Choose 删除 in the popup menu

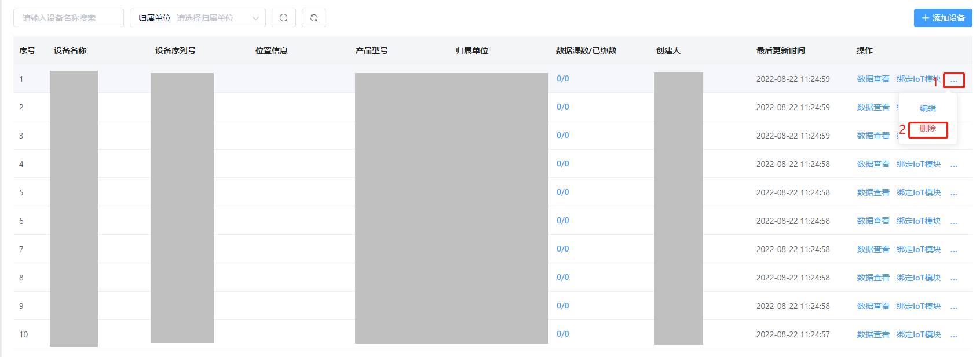tap(928, 128)
